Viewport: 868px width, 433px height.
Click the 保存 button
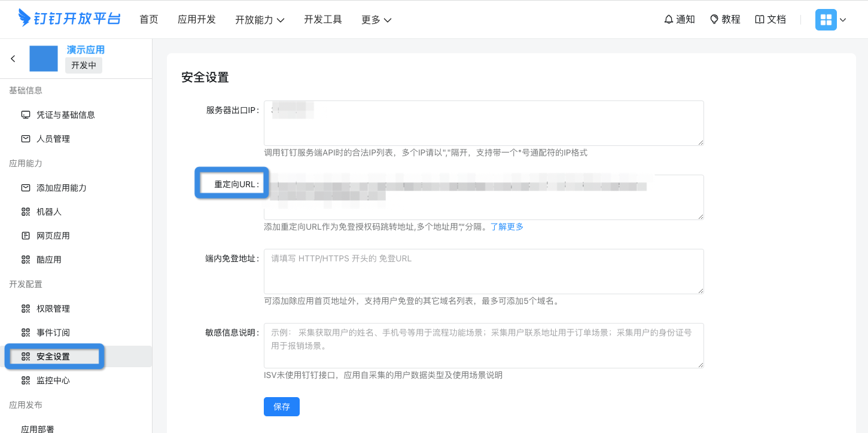click(282, 406)
